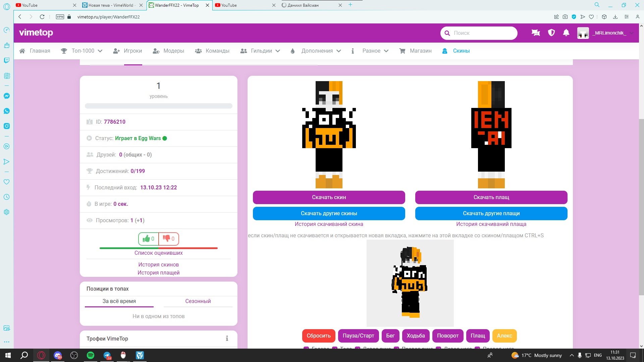Toggle the Алекс skin model button
644x362 pixels.
[504, 336]
